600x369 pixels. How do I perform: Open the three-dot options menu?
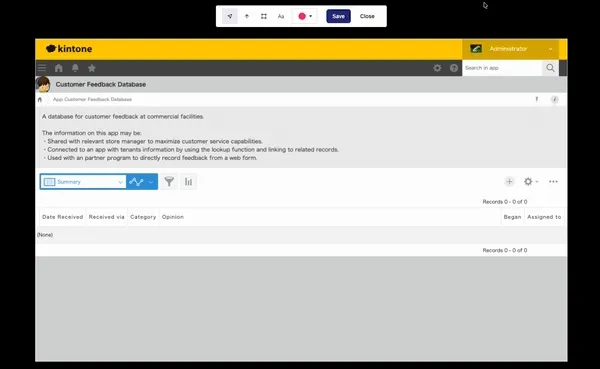pos(553,181)
